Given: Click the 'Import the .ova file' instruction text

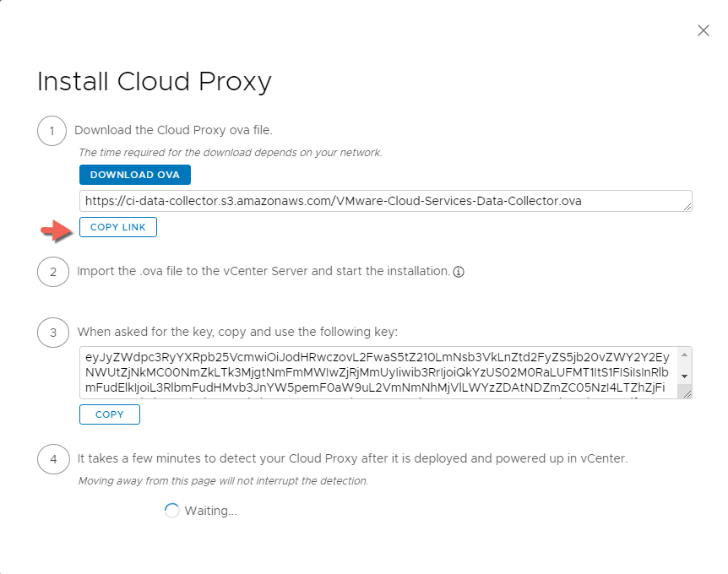Looking at the screenshot, I should click(x=263, y=272).
